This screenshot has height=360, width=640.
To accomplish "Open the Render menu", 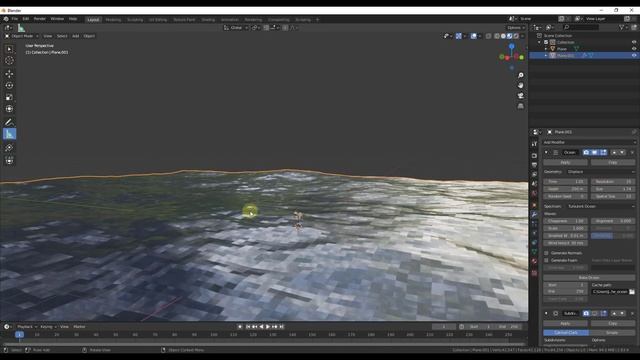I will (x=40, y=19).
